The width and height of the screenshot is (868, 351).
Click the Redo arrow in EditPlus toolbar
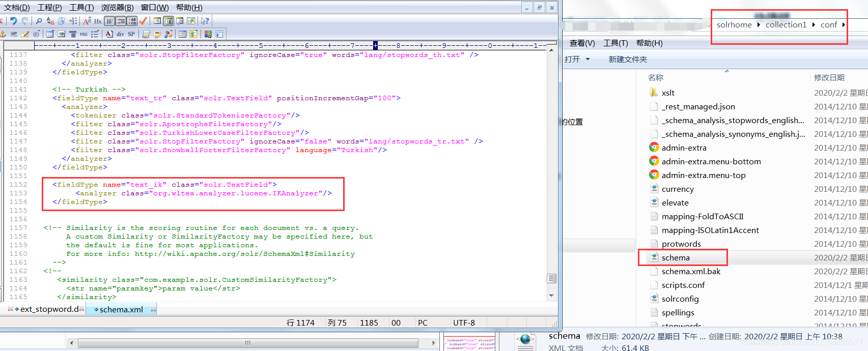tap(25, 21)
